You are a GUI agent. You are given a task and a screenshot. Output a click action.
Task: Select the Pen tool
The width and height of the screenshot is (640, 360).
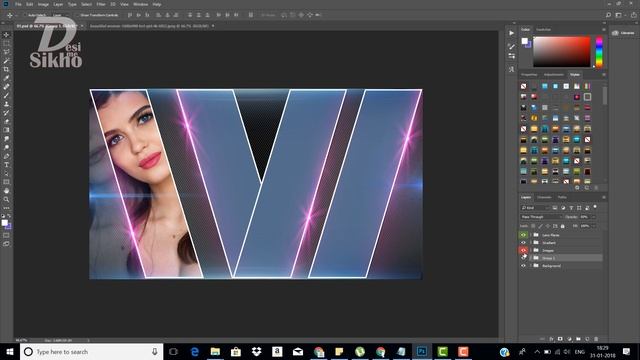[x=6, y=156]
